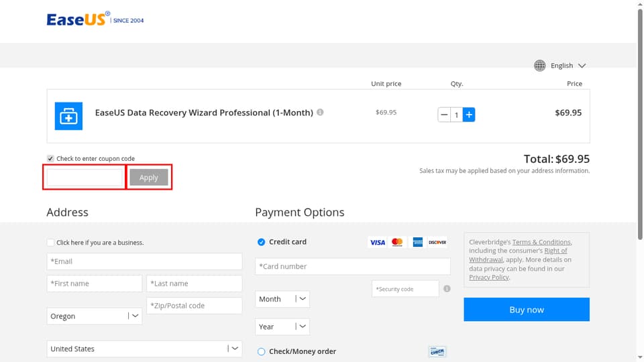Open the Terms & Conditions link
The image size is (644, 362).
[541, 242]
